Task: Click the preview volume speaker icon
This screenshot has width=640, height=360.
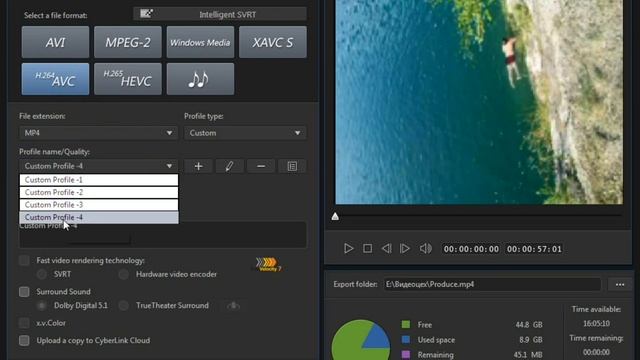Action: click(425, 249)
